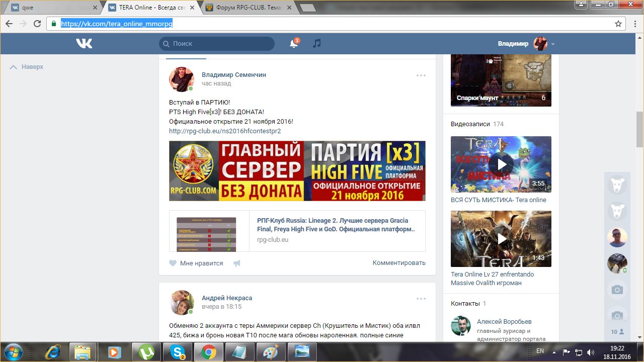The height and width of the screenshot is (362, 644).
Task: Click the network tray icon
Action: tap(579, 352)
